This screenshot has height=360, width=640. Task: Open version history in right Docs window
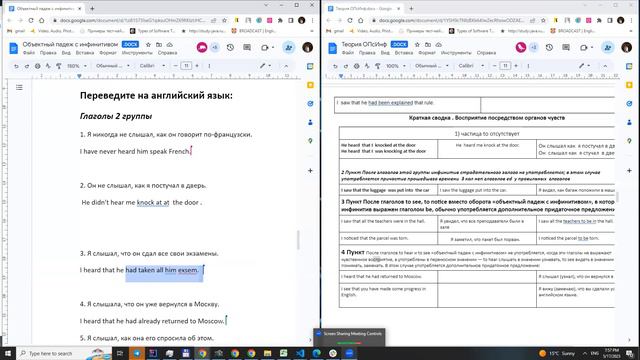[549, 47]
